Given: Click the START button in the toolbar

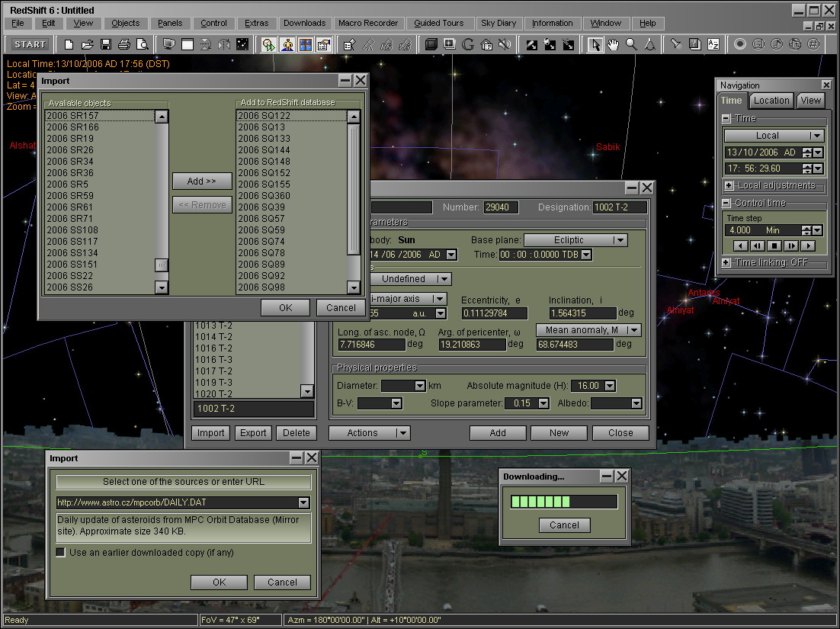Looking at the screenshot, I should coord(30,44).
